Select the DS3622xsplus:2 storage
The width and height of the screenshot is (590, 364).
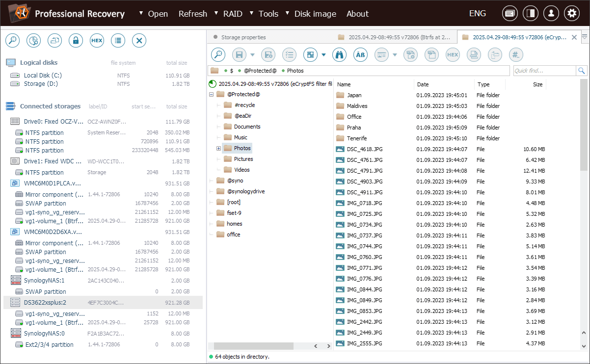coord(103,303)
